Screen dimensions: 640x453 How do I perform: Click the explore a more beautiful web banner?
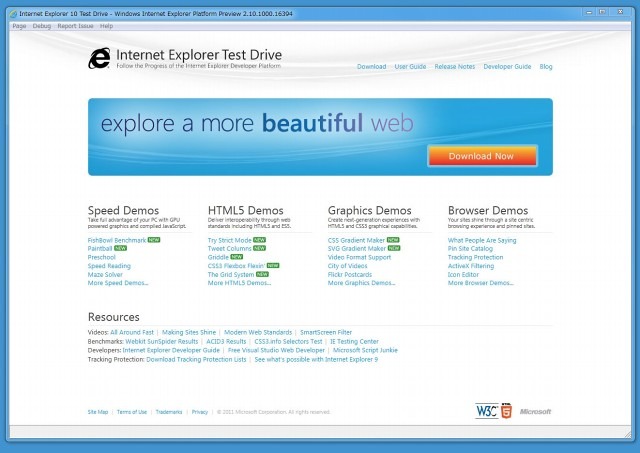tap(320, 137)
